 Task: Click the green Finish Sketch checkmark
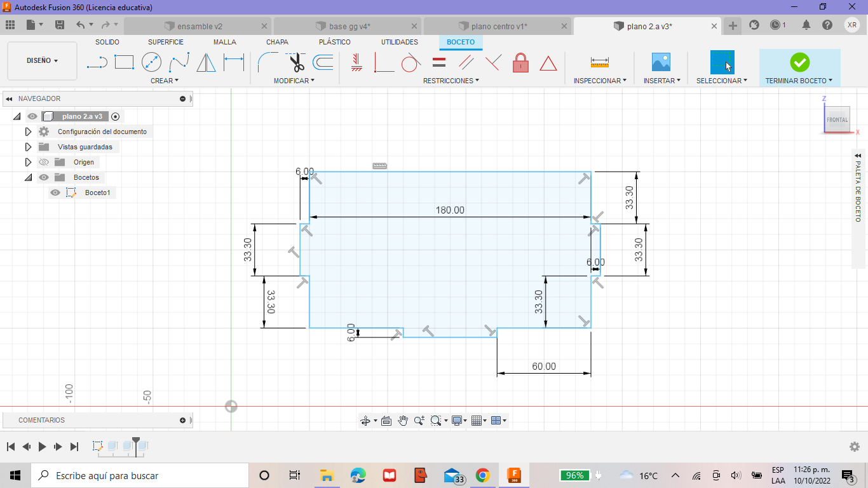coord(799,62)
